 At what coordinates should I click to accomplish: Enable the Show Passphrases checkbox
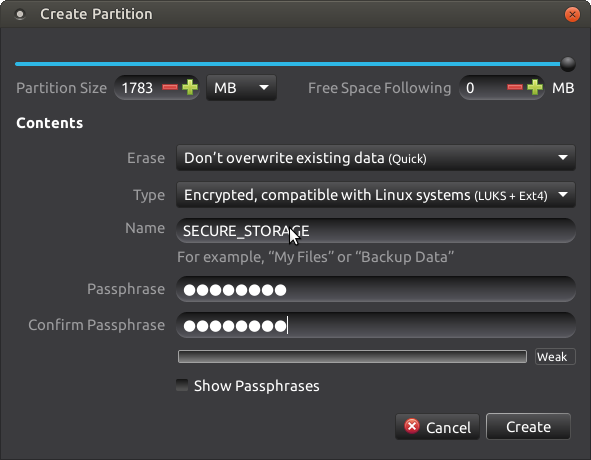click(x=182, y=385)
